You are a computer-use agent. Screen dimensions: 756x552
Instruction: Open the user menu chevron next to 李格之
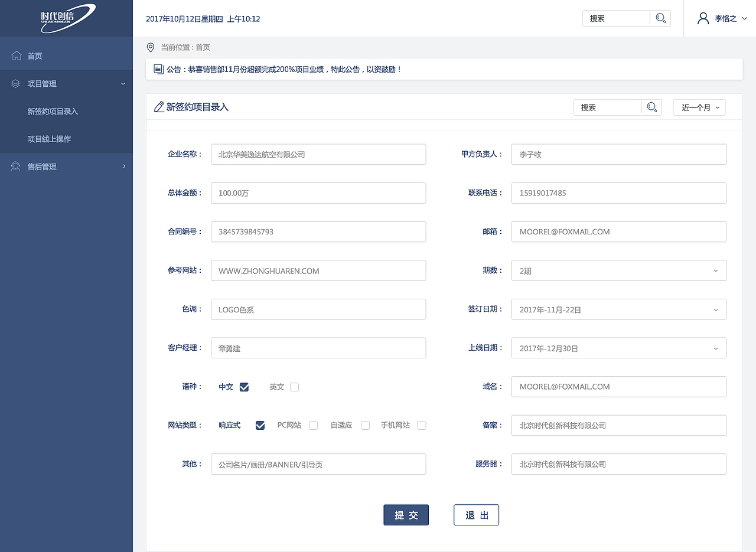pos(744,19)
